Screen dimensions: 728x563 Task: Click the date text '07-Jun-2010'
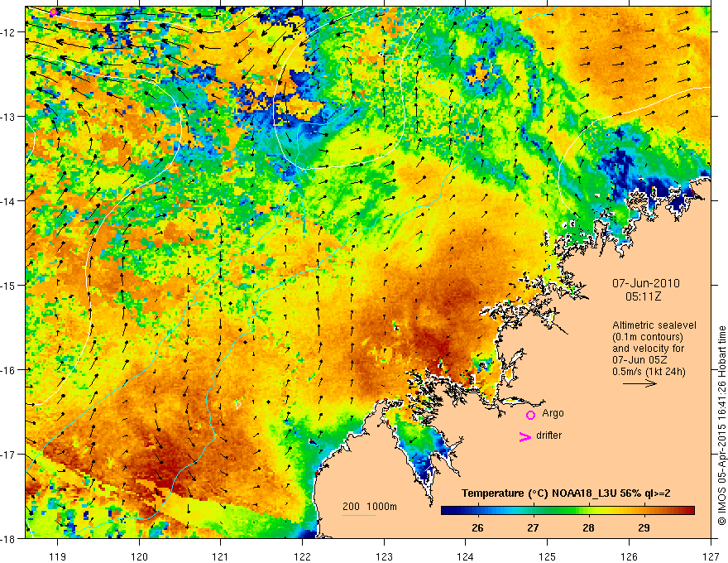tap(646, 283)
